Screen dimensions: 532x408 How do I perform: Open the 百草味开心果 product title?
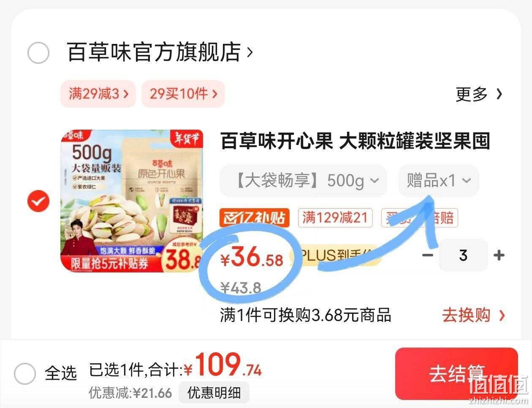coord(355,141)
